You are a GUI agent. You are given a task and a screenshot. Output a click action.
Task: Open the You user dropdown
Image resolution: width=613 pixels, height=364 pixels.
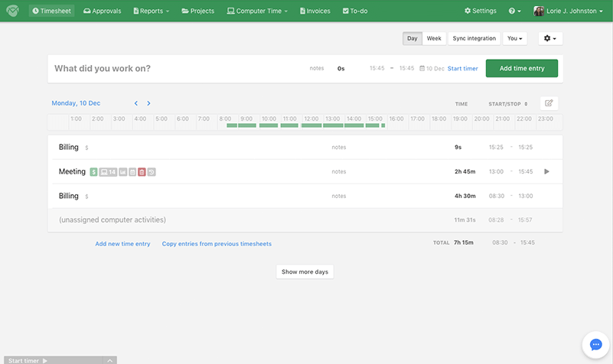(514, 38)
